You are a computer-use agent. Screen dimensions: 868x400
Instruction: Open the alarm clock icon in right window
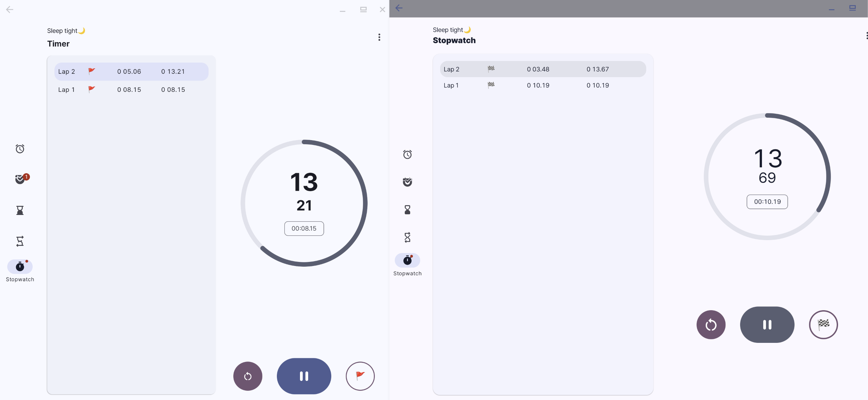[407, 154]
